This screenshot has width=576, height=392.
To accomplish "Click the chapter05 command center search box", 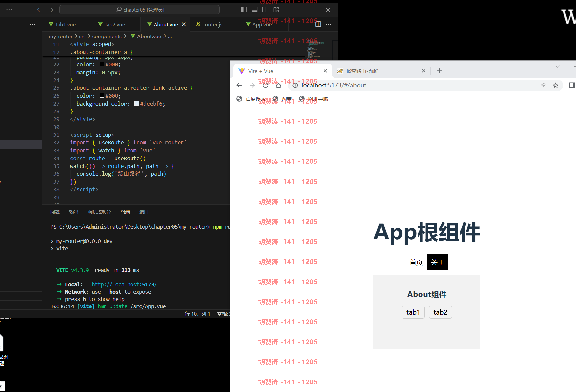I will (139, 10).
